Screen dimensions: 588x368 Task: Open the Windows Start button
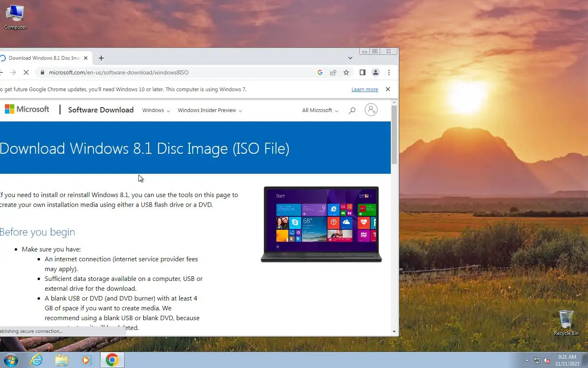(x=11, y=360)
